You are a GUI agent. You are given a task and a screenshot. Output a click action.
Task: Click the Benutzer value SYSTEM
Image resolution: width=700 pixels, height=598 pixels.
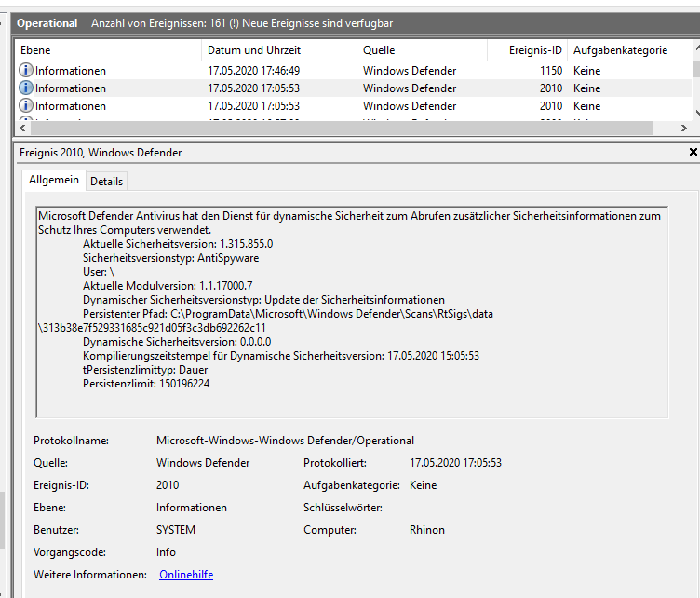176,530
